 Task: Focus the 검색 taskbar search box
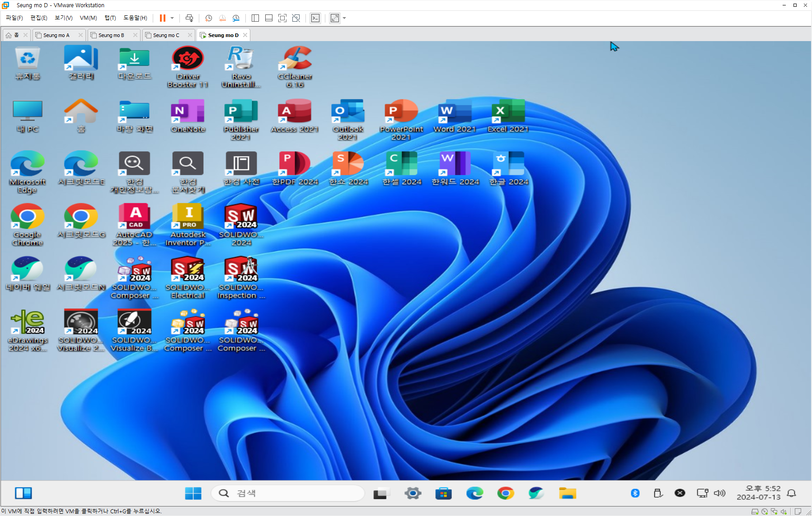(288, 493)
